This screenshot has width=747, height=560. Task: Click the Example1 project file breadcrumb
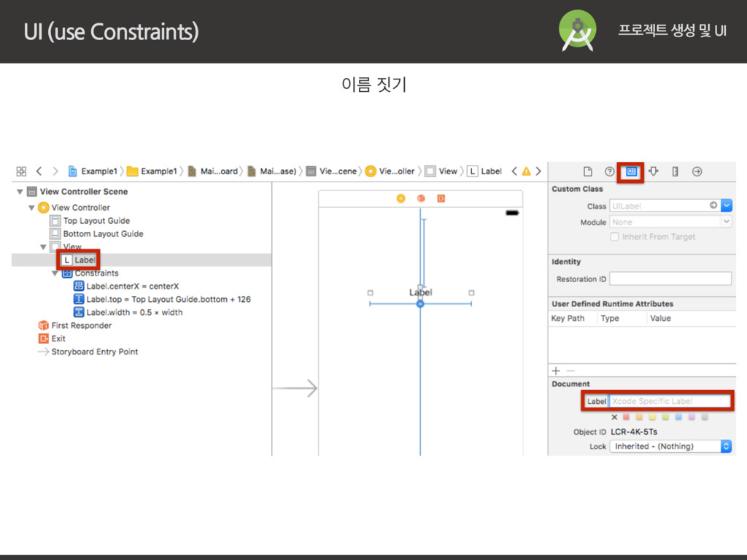pos(93,171)
